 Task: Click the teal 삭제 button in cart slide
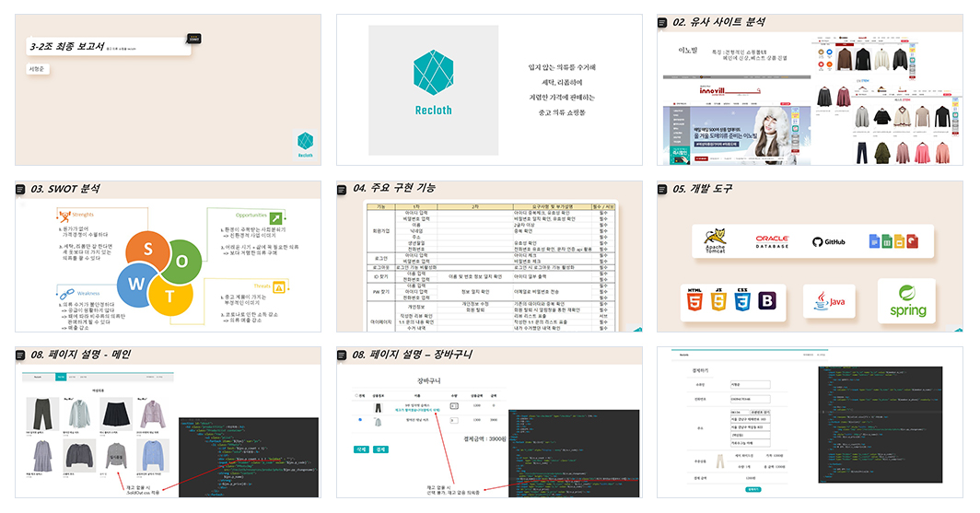point(361,449)
